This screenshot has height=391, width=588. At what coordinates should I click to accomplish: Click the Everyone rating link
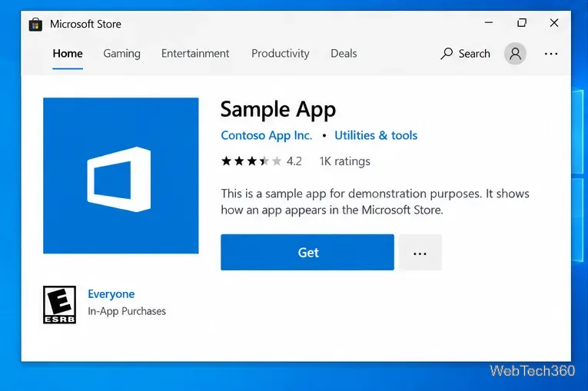[x=111, y=294]
